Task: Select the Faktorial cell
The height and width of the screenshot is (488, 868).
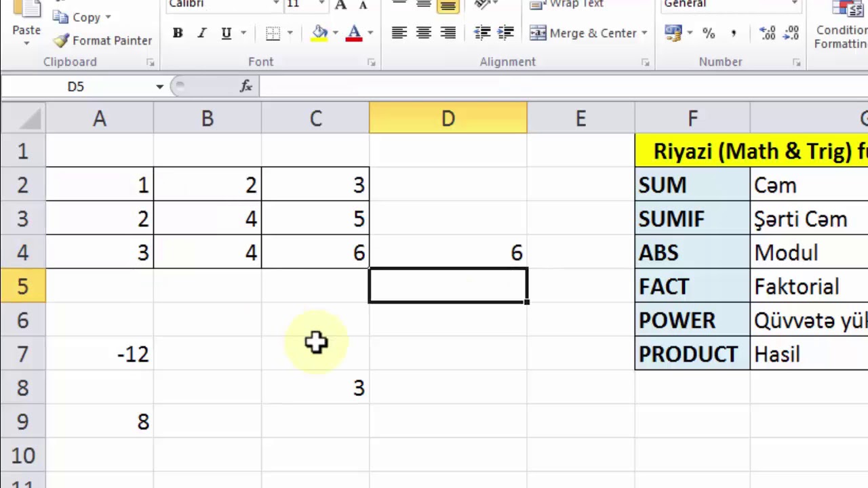Action: click(809, 286)
